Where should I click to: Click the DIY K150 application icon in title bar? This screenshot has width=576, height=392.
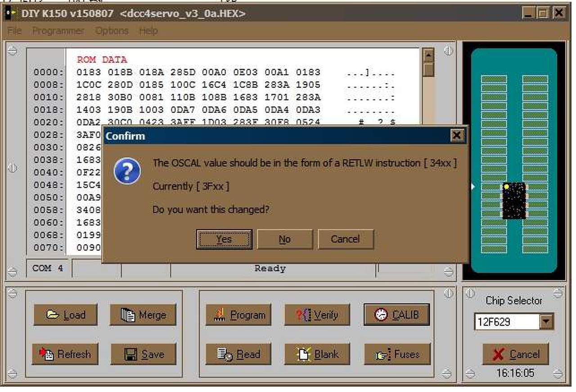(x=11, y=13)
